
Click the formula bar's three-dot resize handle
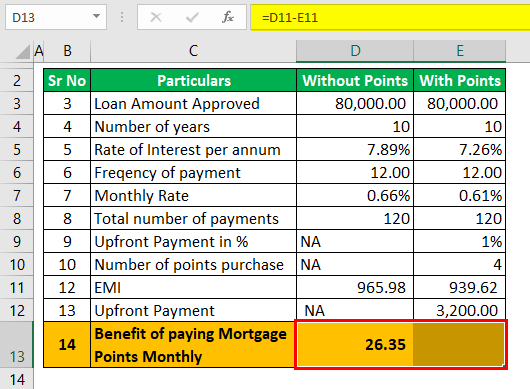[x=122, y=17]
